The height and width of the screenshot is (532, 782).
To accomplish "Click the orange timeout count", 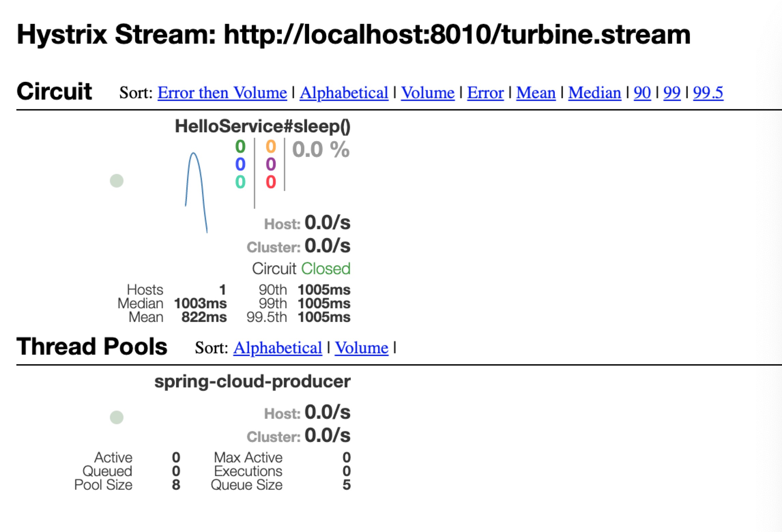I will [x=271, y=147].
